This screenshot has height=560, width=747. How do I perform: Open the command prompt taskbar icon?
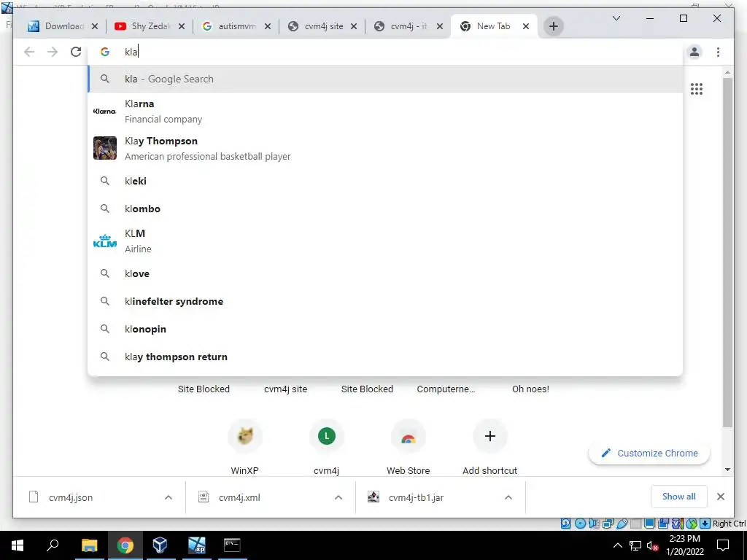(232, 545)
